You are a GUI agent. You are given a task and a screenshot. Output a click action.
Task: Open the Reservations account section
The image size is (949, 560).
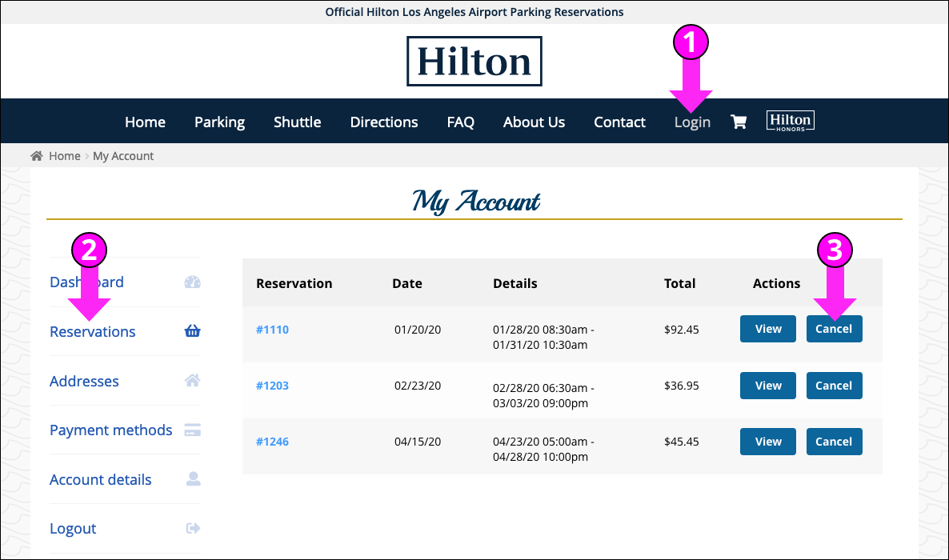tap(93, 332)
